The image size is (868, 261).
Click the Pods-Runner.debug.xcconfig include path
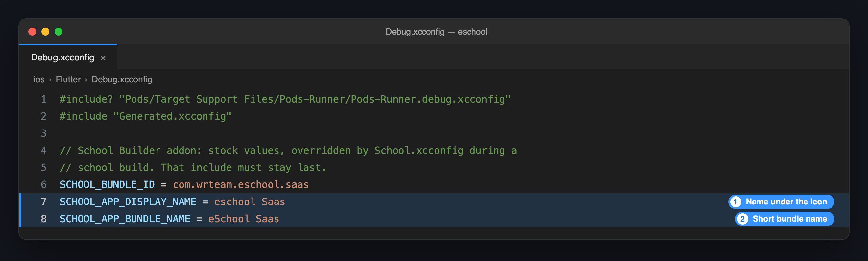[315, 99]
